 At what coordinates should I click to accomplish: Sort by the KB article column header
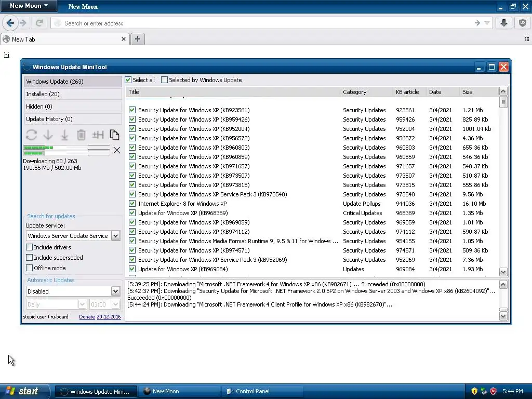(409, 92)
